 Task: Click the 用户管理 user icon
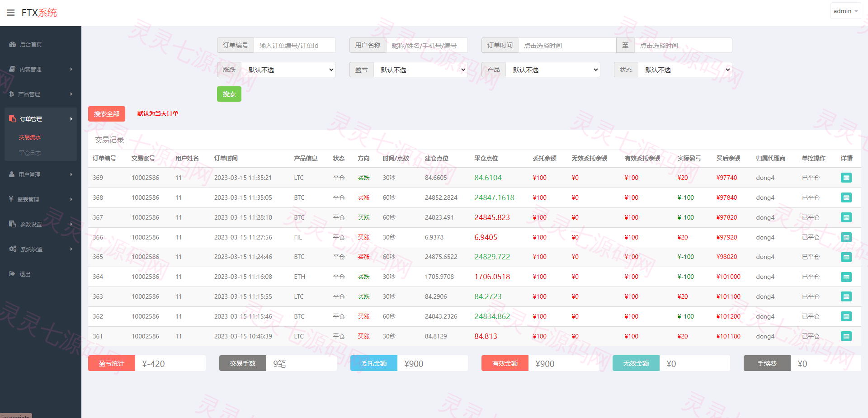click(x=12, y=174)
